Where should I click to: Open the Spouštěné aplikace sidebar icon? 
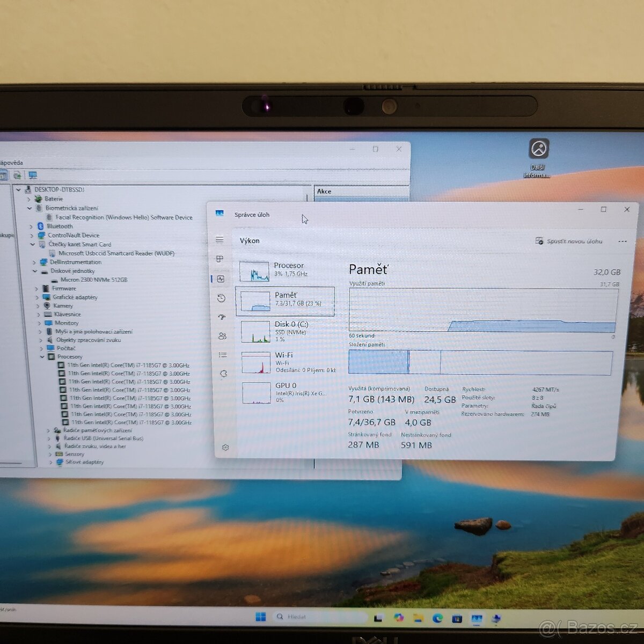219,317
